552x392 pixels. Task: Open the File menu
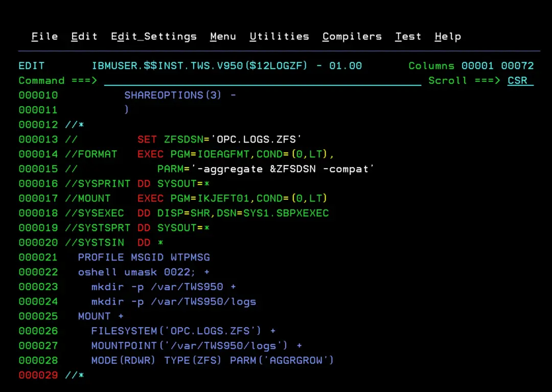pyautogui.click(x=44, y=36)
